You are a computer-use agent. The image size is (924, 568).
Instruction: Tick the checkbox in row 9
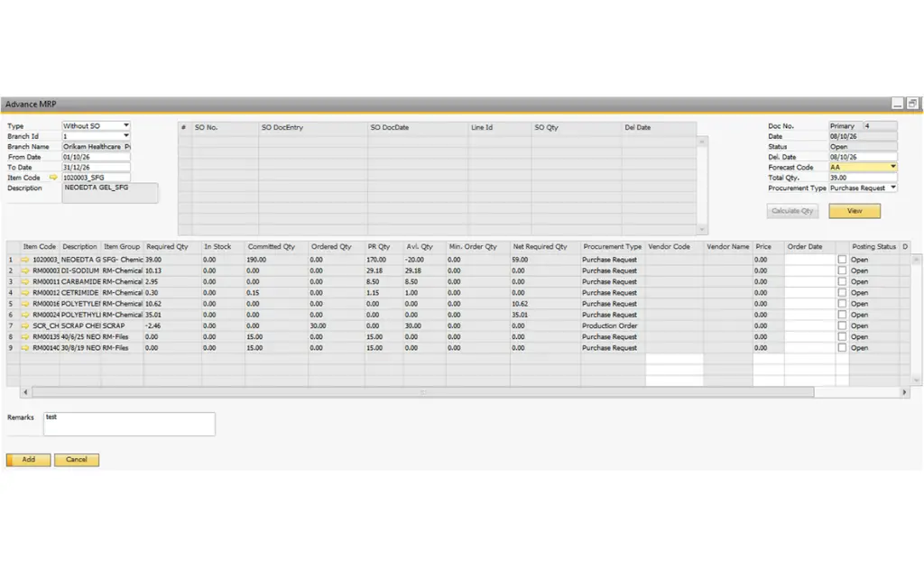point(842,348)
